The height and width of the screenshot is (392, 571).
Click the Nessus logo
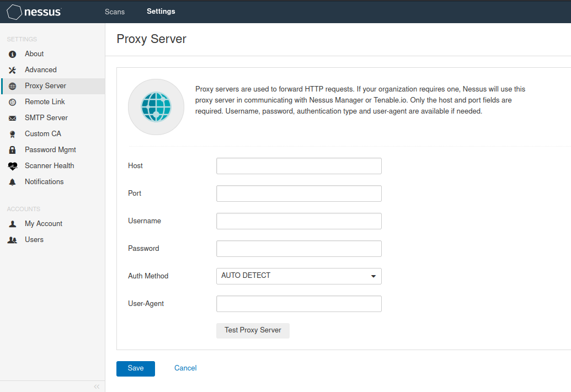[34, 12]
